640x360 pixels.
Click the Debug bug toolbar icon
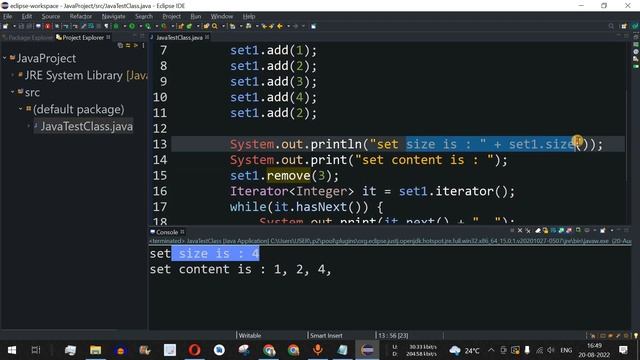[x=116, y=26]
